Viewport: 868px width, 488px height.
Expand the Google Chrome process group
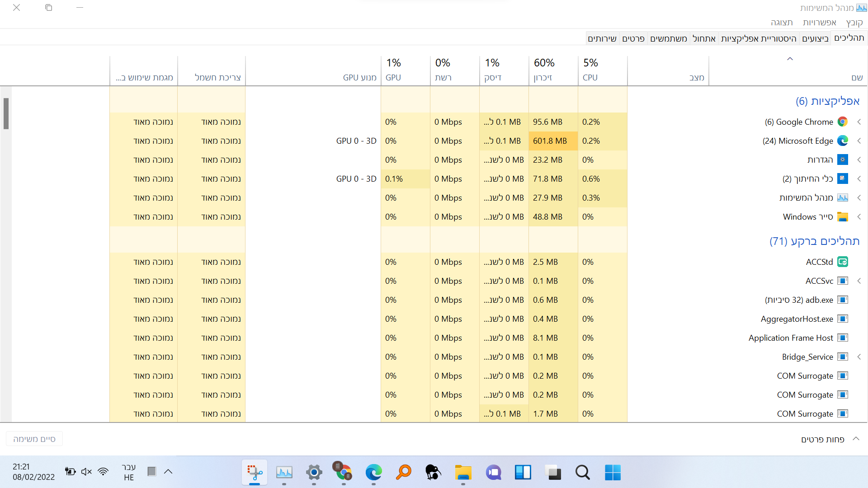859,122
